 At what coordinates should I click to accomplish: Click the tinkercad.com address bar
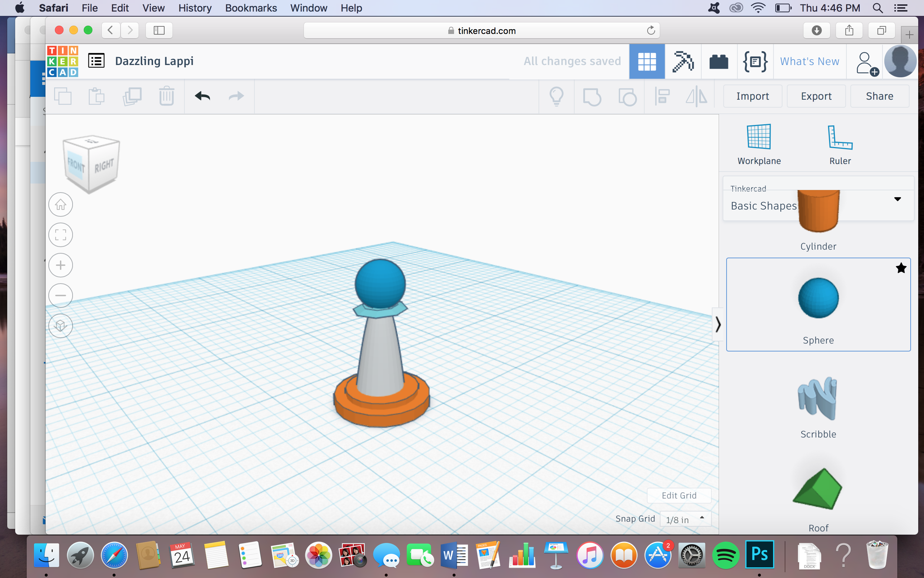click(x=481, y=31)
